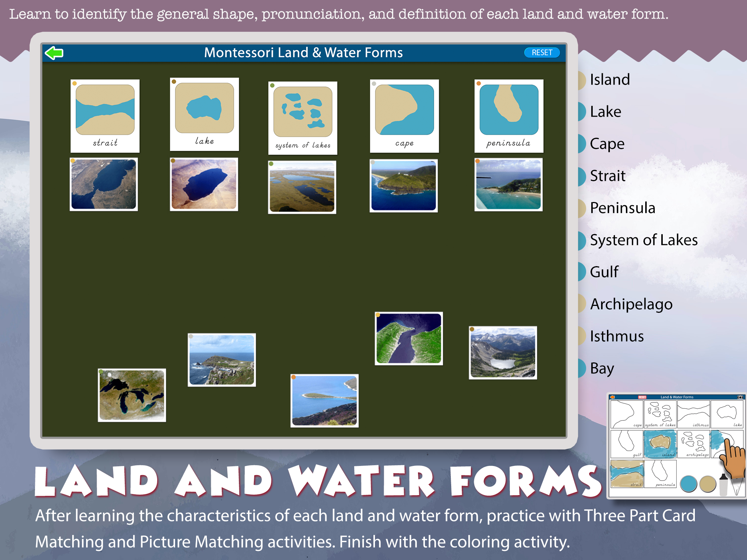Pick the snowy mountain lake photo
The image size is (747, 560).
503,353
